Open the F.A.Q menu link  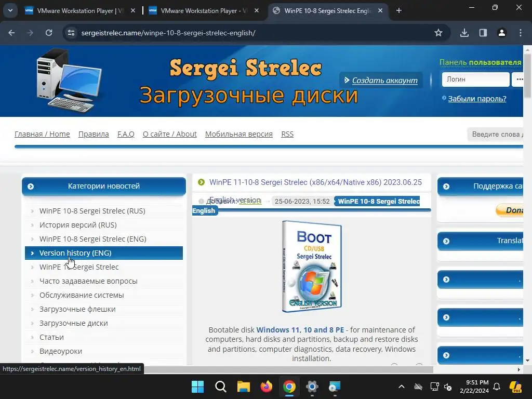(126, 134)
